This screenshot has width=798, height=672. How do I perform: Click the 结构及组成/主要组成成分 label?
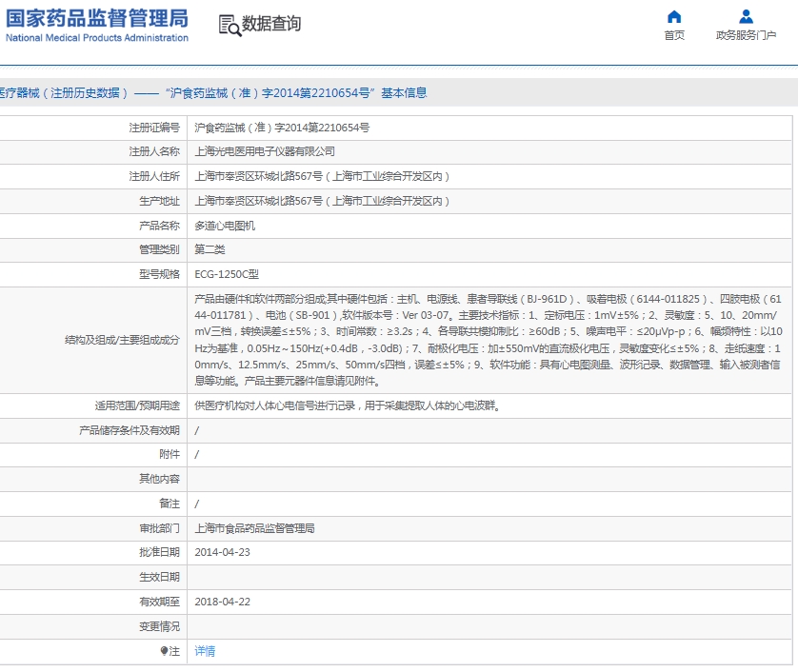tap(122, 340)
